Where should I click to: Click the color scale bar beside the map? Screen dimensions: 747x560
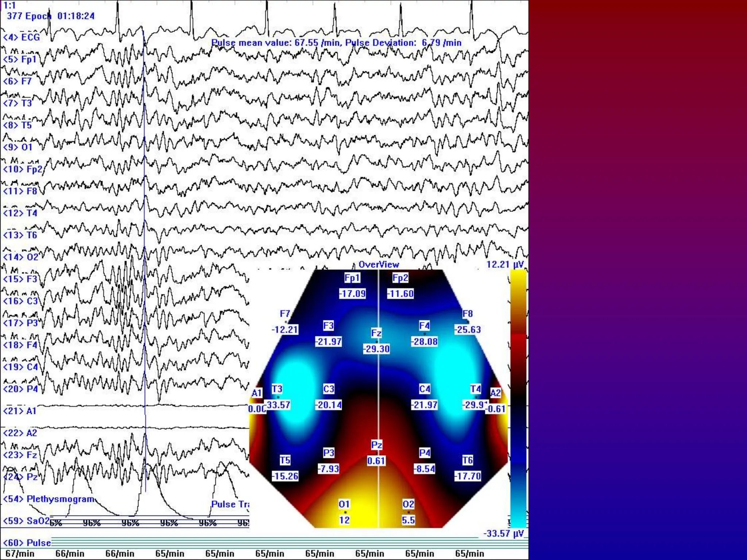click(x=518, y=398)
